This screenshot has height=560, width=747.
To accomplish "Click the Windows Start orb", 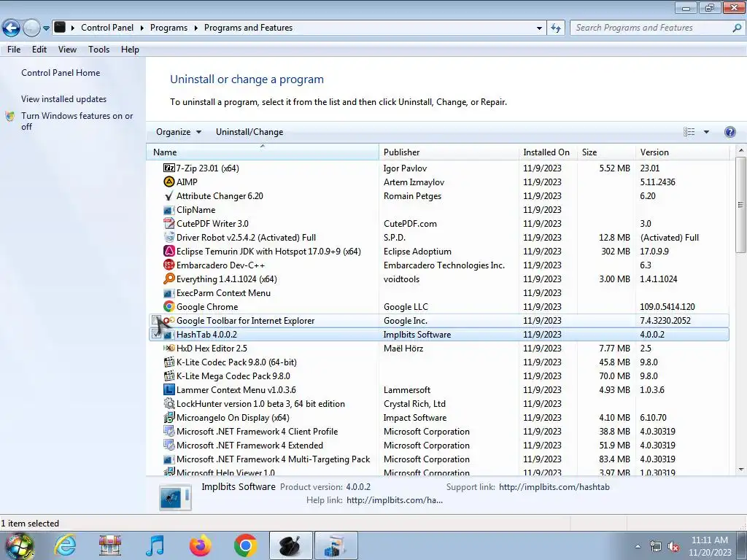I will (20, 545).
